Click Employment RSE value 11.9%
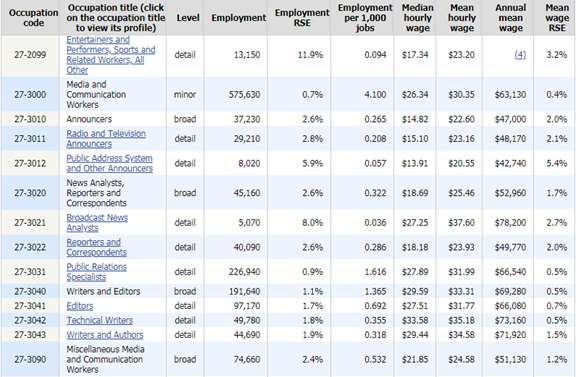Screen dimensions: 576x377 click(x=310, y=55)
